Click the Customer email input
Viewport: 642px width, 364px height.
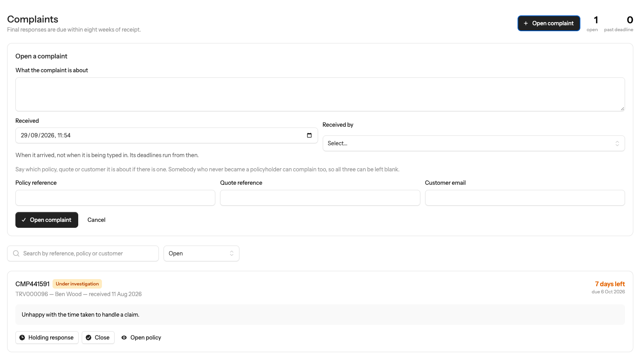(525, 198)
